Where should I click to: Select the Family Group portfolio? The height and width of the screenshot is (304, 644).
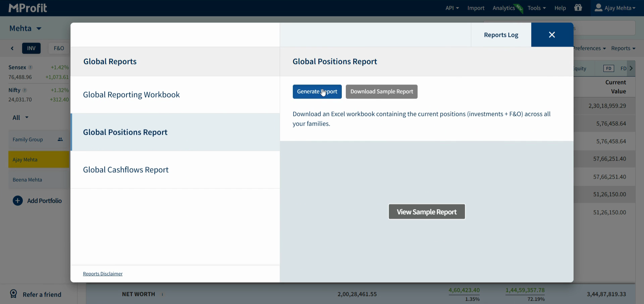39,139
